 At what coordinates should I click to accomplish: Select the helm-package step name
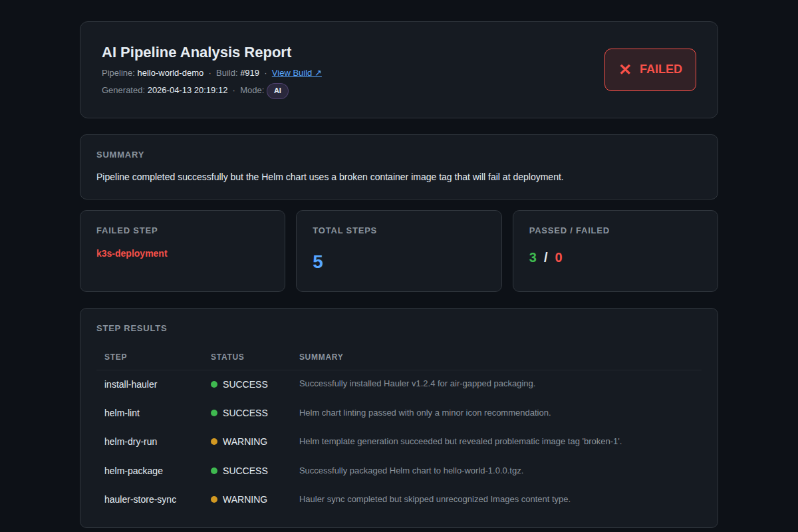click(x=134, y=471)
